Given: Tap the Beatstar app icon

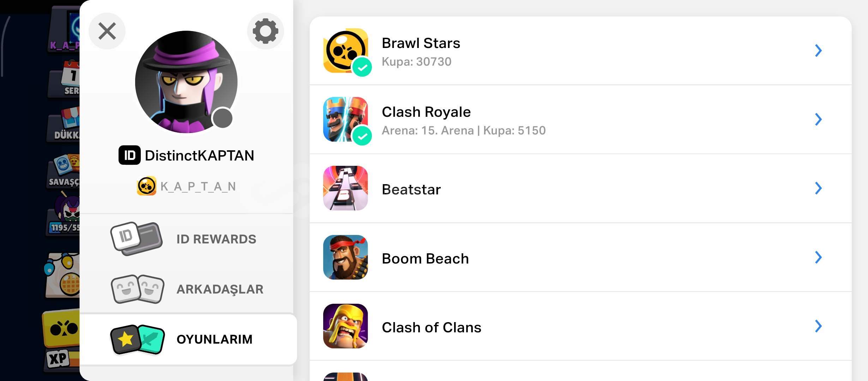Looking at the screenshot, I should click(345, 188).
